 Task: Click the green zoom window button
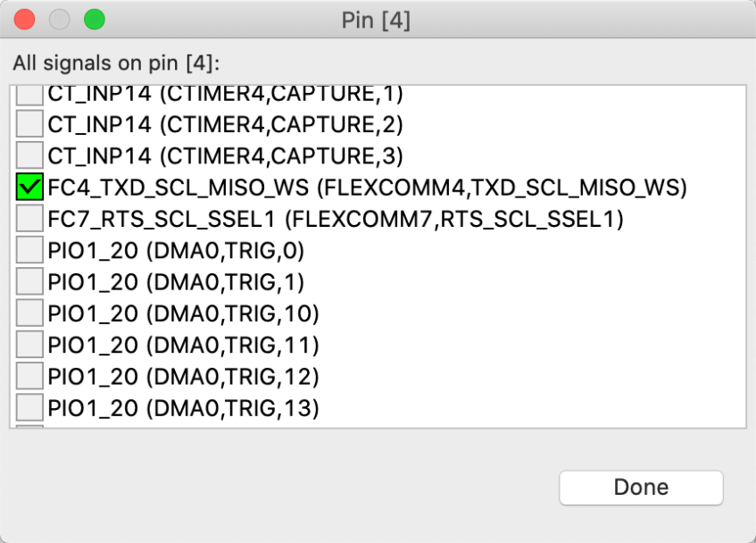(94, 19)
